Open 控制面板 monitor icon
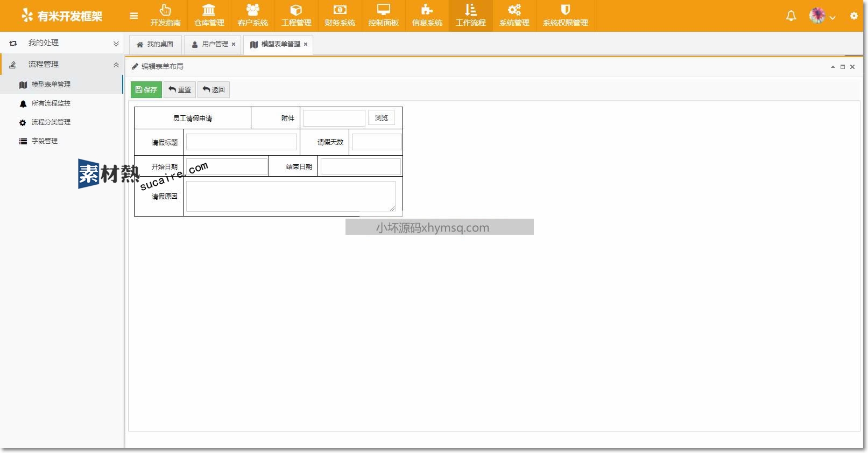The width and height of the screenshot is (868, 453). [x=383, y=16]
